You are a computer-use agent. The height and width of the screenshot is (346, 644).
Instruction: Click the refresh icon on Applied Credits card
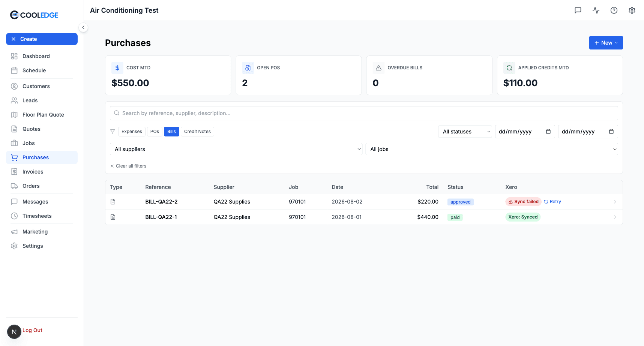point(509,68)
